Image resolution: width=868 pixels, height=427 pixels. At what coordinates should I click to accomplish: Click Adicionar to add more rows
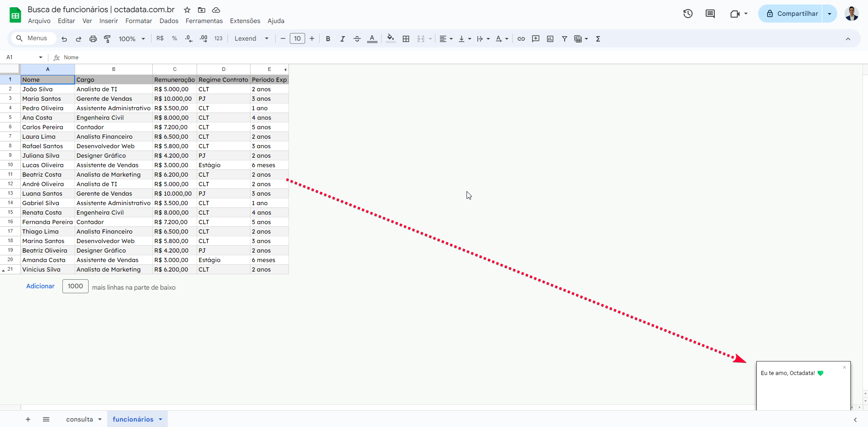coord(40,286)
